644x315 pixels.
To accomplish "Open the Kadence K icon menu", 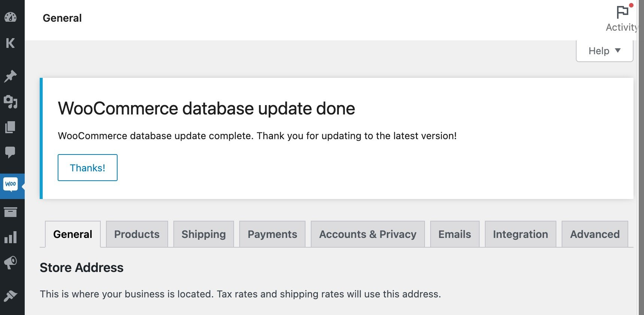I will tap(10, 43).
